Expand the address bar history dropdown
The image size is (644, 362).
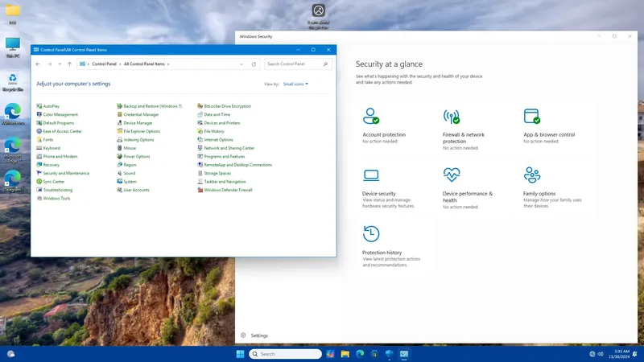coord(242,64)
